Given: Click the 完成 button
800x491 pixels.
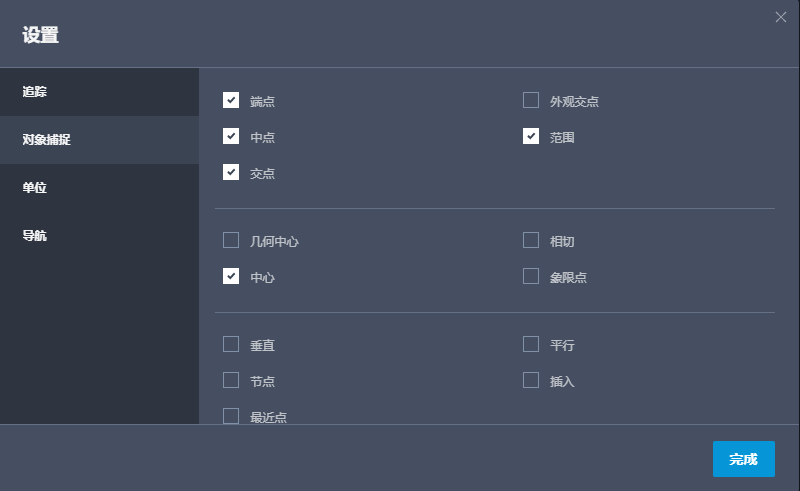Looking at the screenshot, I should [743, 459].
